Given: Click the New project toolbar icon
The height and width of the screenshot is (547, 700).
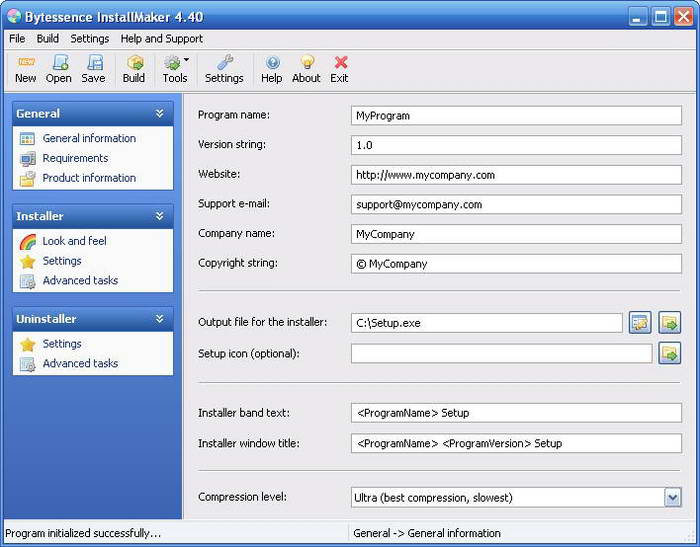Looking at the screenshot, I should click(26, 63).
